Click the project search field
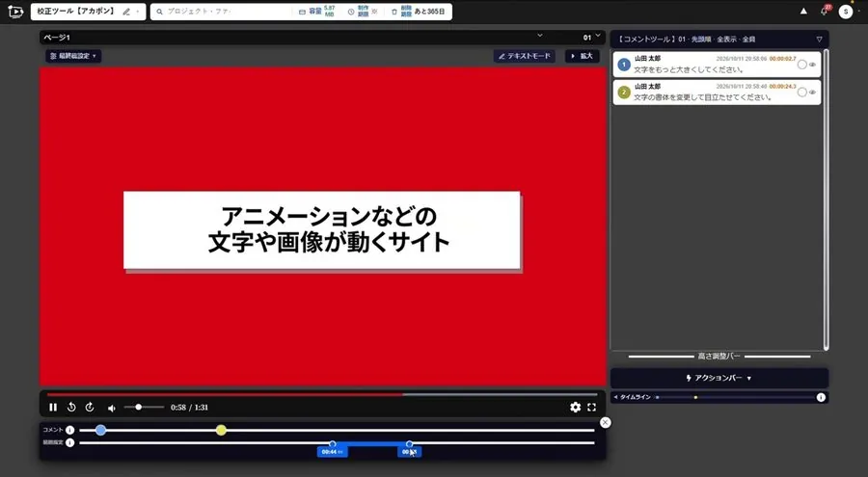Viewport: 868px width, 477px height. point(222,12)
